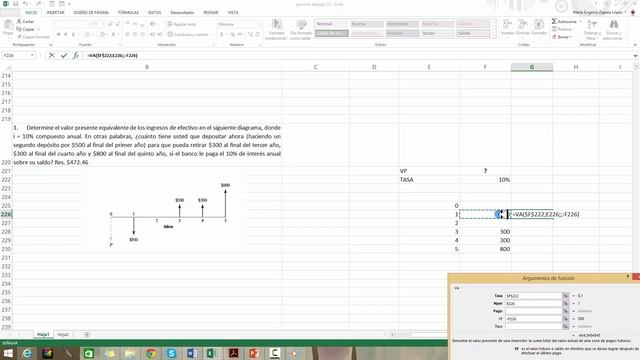Open user account name dropdown
Viewport: 640px width, 360px height.
coord(599,12)
